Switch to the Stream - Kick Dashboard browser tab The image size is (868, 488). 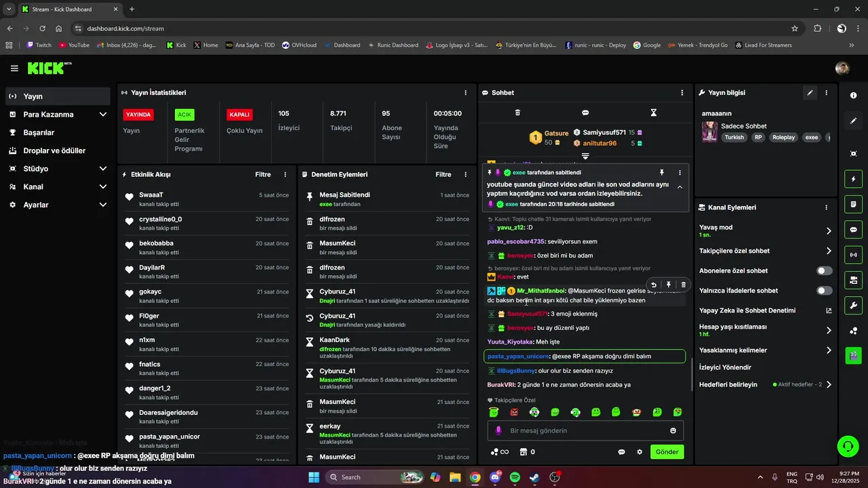click(x=69, y=9)
